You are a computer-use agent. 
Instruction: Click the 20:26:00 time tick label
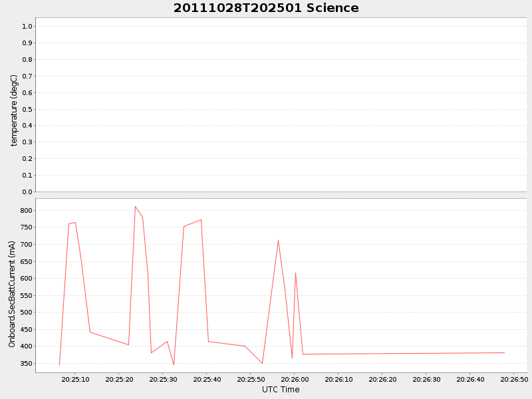tap(295, 379)
